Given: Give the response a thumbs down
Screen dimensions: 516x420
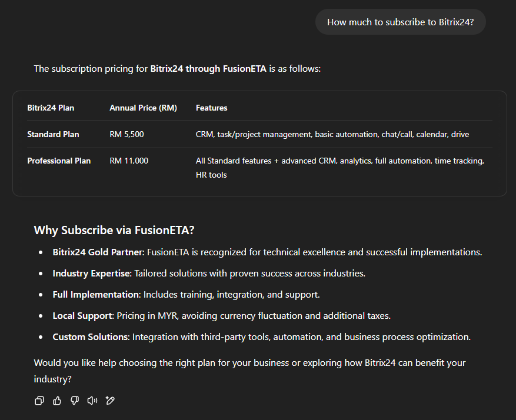Looking at the screenshot, I should coord(75,401).
